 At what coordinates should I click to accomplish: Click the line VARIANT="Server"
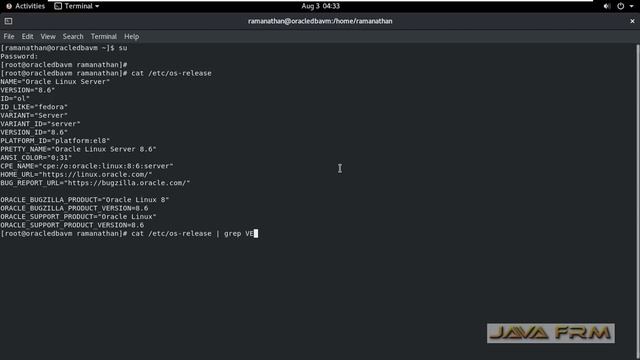click(34, 116)
